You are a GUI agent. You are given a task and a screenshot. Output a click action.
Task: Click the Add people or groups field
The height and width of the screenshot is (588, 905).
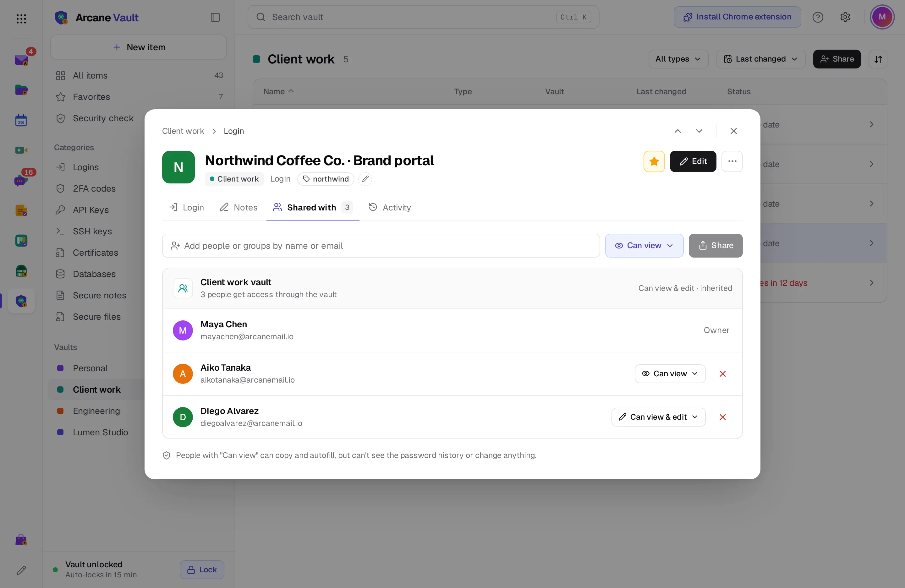point(381,246)
